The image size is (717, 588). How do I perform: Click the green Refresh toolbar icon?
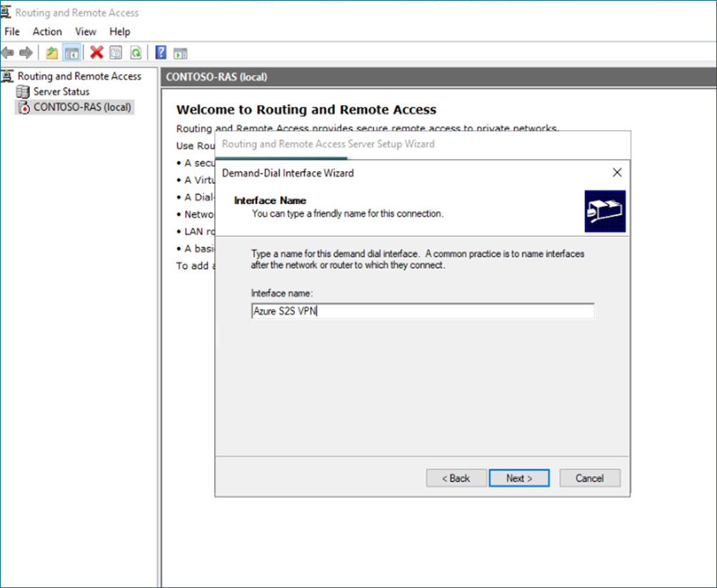135,53
